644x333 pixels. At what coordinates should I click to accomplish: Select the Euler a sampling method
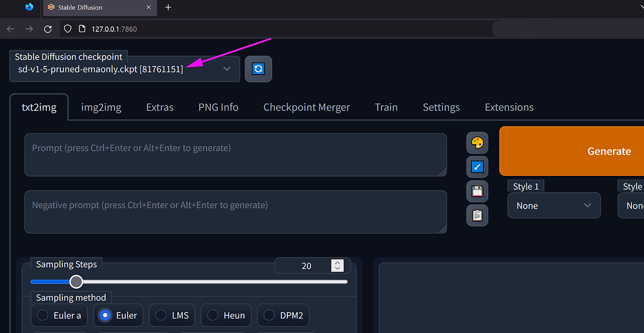point(59,315)
